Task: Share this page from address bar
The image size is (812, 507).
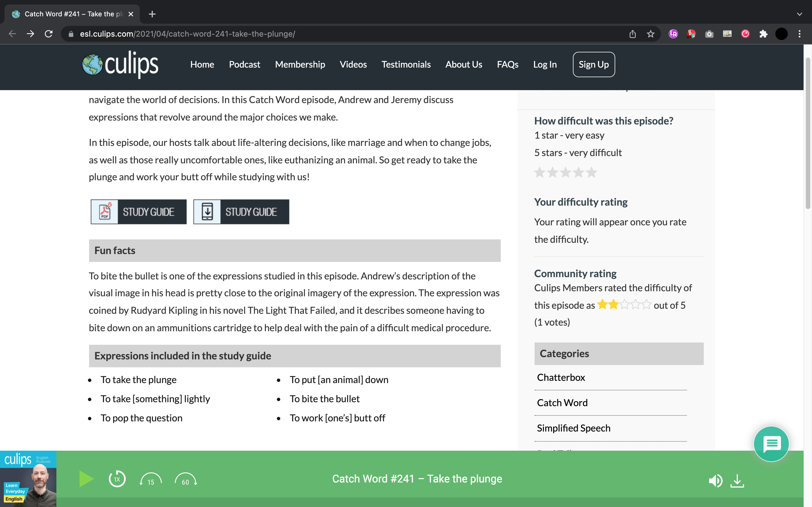Action: coord(632,34)
